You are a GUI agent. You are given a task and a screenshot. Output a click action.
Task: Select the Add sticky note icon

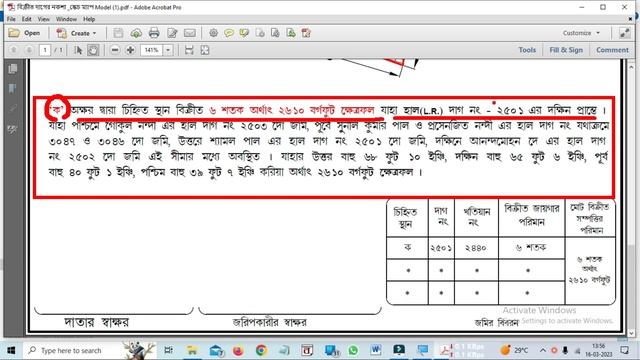pyautogui.click(x=229, y=33)
